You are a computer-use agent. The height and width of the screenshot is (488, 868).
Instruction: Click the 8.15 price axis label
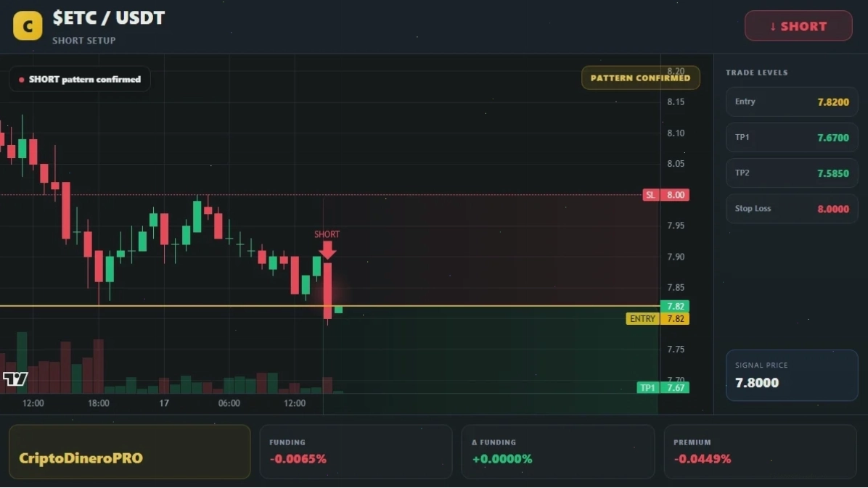click(676, 102)
